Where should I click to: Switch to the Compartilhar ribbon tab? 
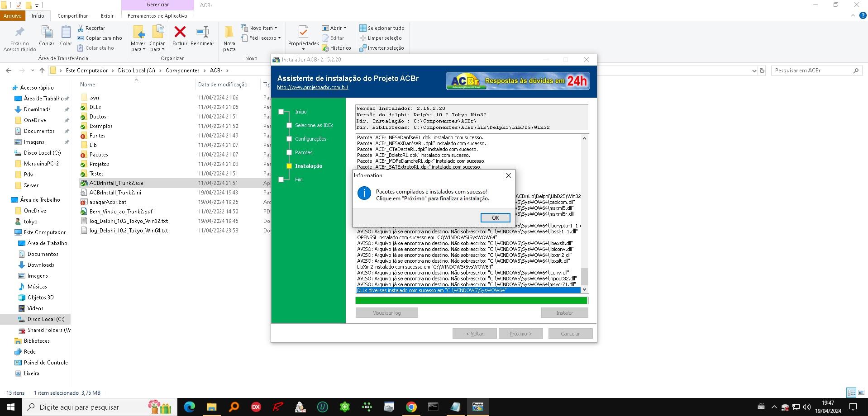(72, 15)
